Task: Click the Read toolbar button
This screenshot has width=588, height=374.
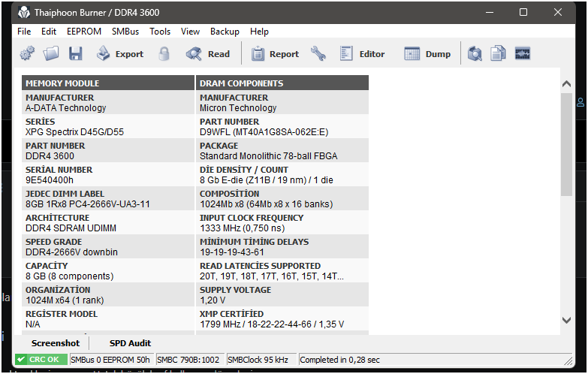Action: tap(208, 53)
